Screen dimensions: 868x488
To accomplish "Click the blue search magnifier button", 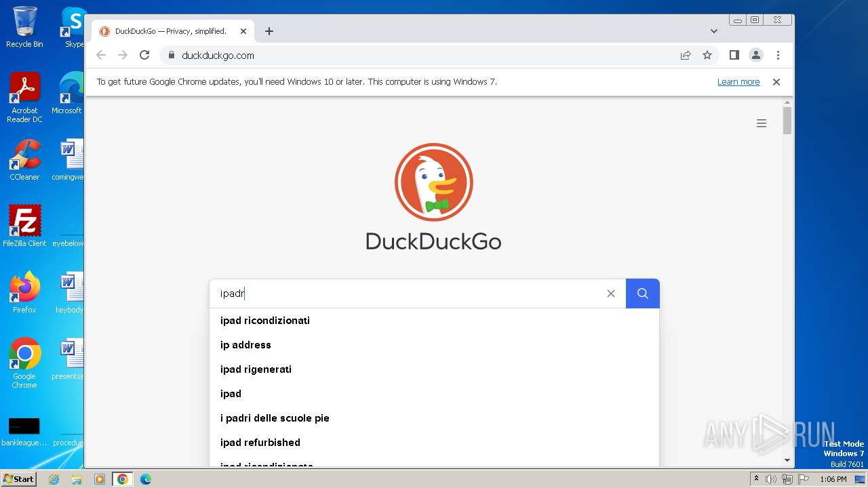I will 642,293.
